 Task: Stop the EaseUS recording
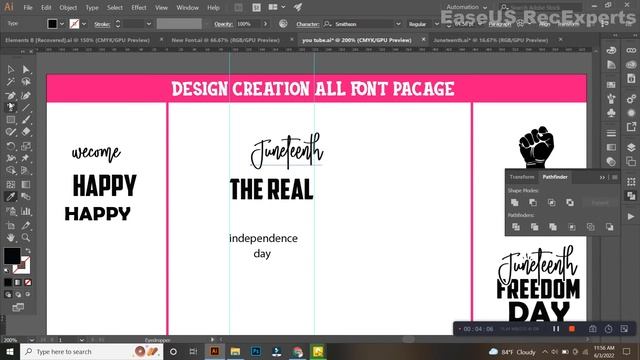point(572,329)
